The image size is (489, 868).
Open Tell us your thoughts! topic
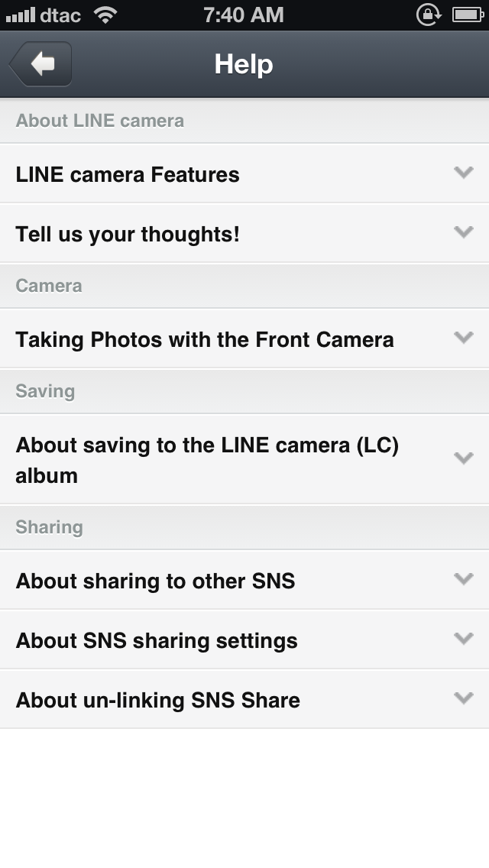point(128,234)
